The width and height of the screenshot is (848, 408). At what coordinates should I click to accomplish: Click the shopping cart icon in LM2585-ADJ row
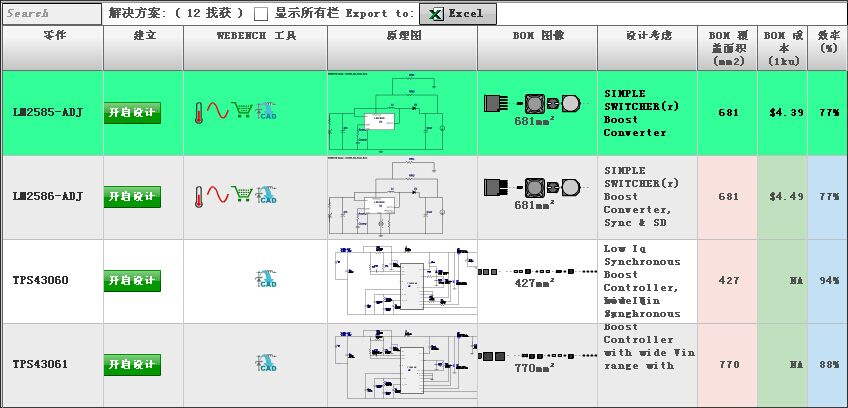242,110
